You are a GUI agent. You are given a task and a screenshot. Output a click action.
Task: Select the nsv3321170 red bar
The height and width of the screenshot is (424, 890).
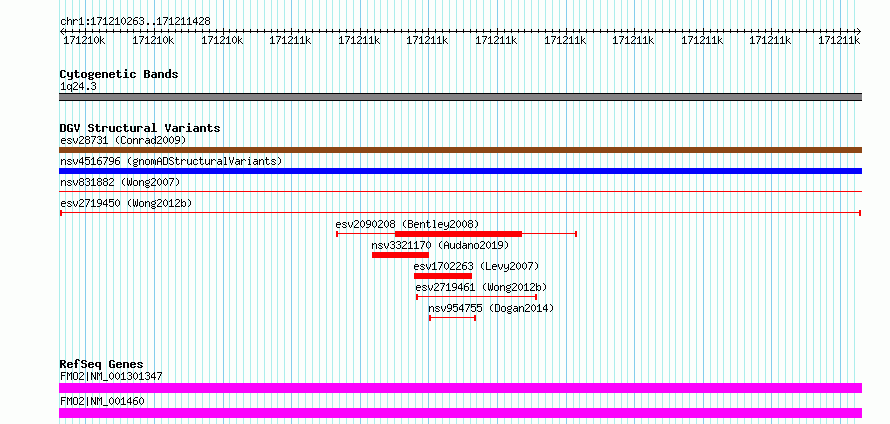(x=400, y=255)
